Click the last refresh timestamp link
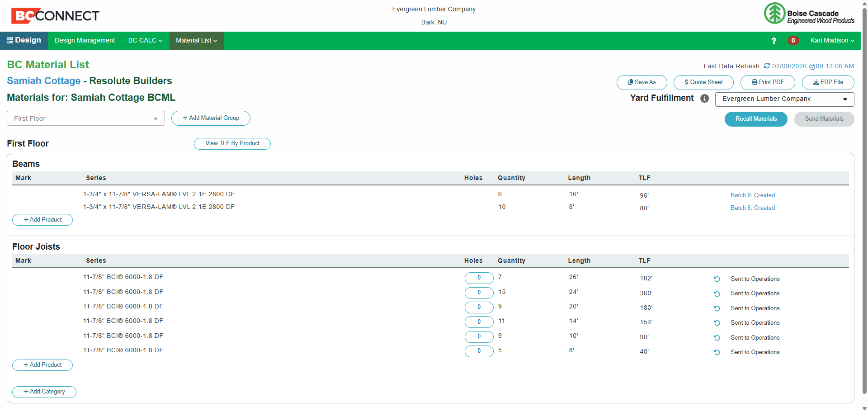The image size is (868, 412). coord(813,66)
